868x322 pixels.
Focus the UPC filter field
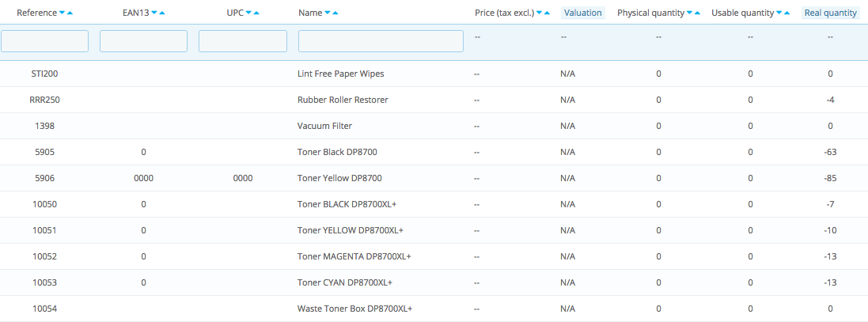[242, 41]
